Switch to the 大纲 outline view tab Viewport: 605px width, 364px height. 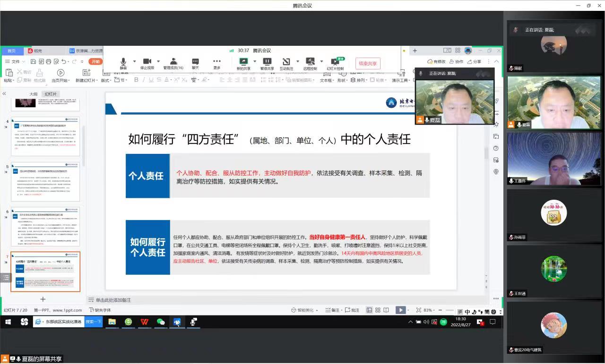click(x=33, y=94)
